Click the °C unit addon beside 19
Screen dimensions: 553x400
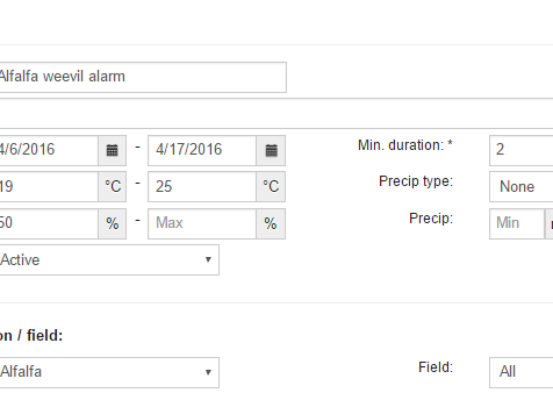(112, 187)
